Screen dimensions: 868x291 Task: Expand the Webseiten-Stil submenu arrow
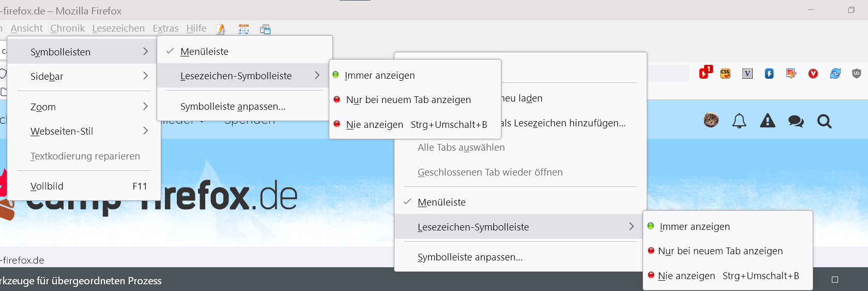click(145, 130)
